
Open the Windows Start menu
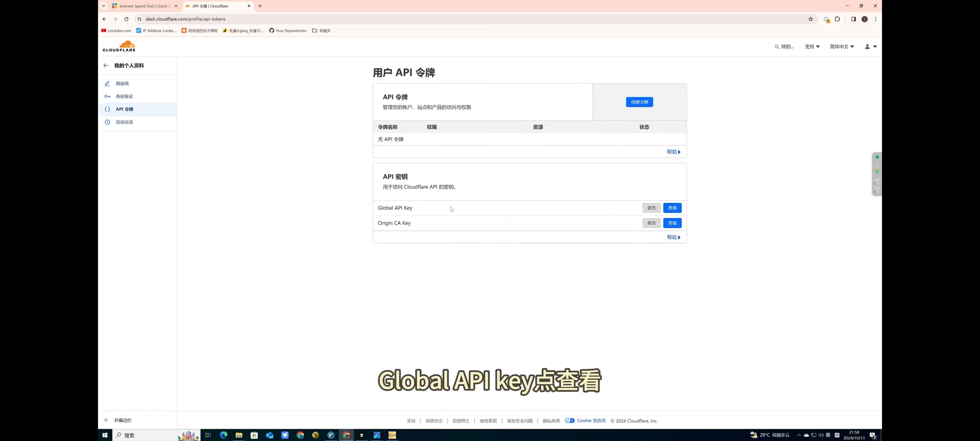coord(105,435)
